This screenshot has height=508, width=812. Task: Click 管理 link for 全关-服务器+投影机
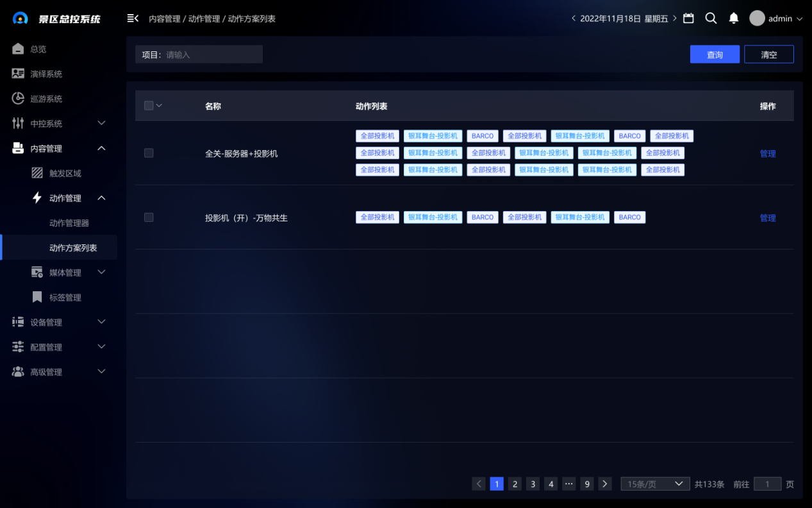[x=767, y=154]
